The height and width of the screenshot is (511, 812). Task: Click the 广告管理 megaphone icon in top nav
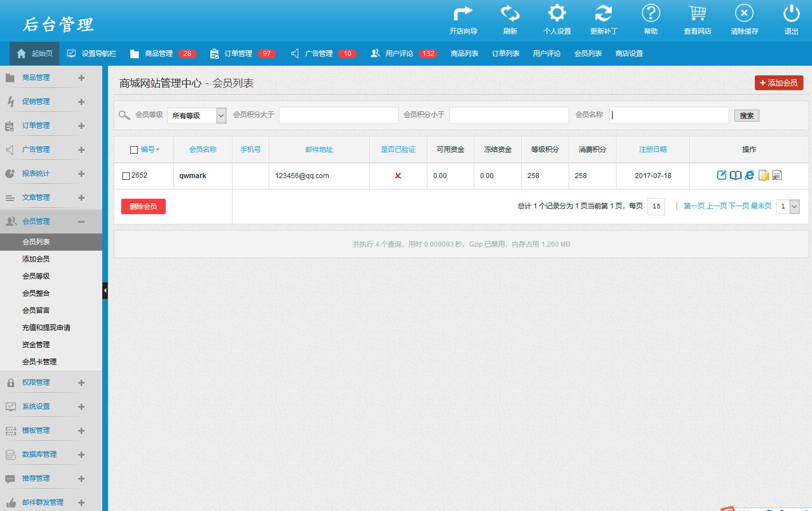coord(295,54)
